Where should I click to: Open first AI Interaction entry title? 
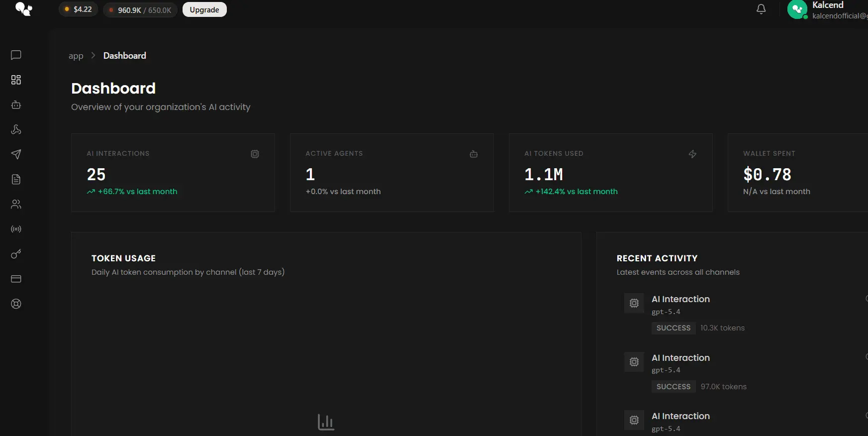[680, 299]
